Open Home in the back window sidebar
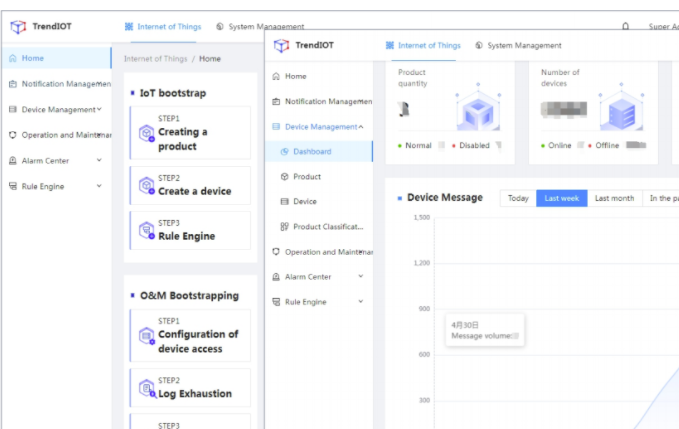 pyautogui.click(x=33, y=59)
